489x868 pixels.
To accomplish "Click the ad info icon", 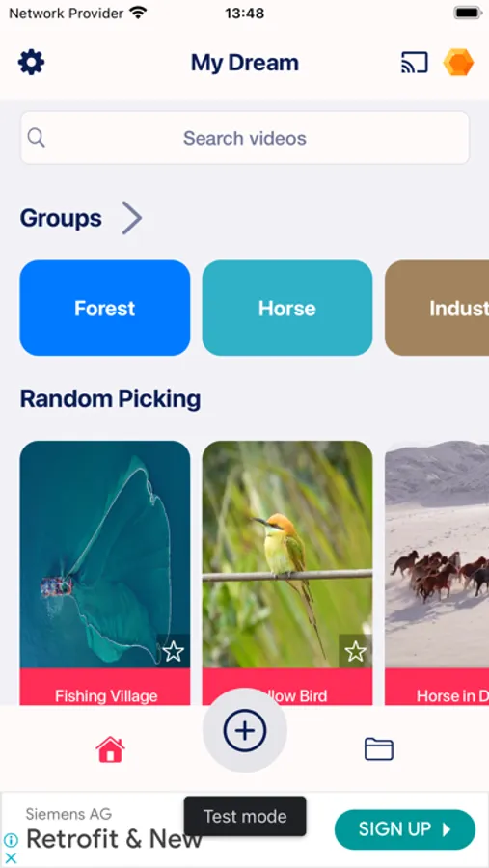I will coord(11,840).
